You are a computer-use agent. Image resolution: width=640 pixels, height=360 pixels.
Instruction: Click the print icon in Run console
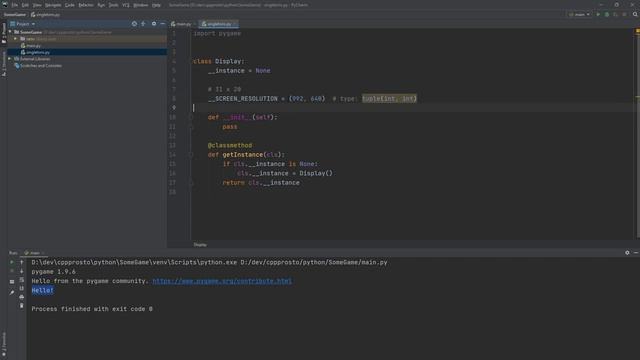[x=22, y=297]
